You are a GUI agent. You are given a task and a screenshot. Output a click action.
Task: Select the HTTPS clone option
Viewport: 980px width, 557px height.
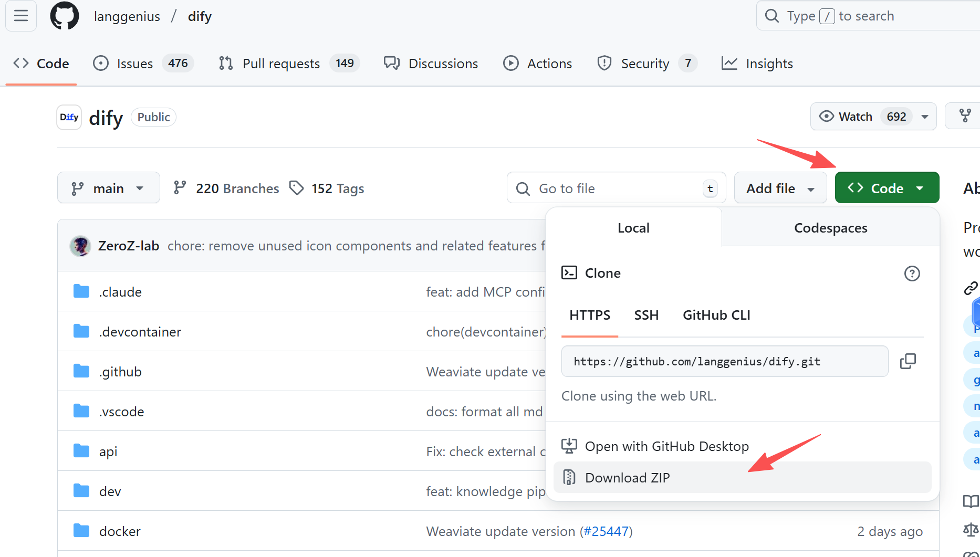[590, 315]
